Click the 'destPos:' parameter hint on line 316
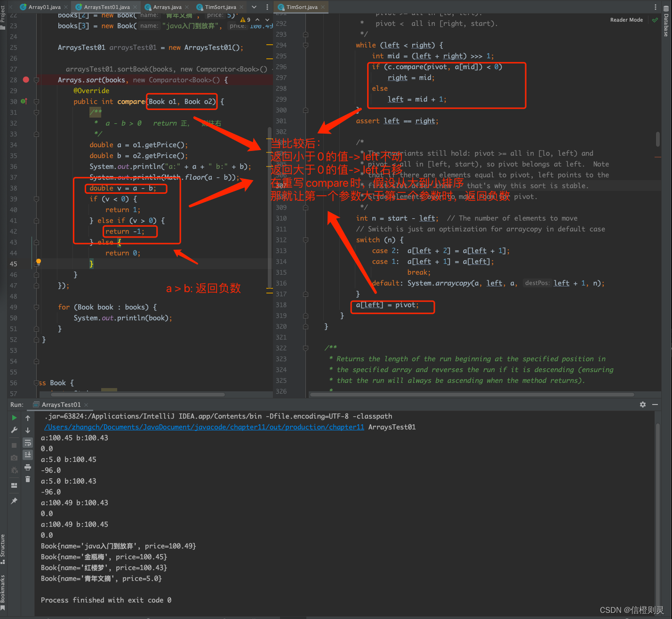The image size is (672, 619). [536, 283]
